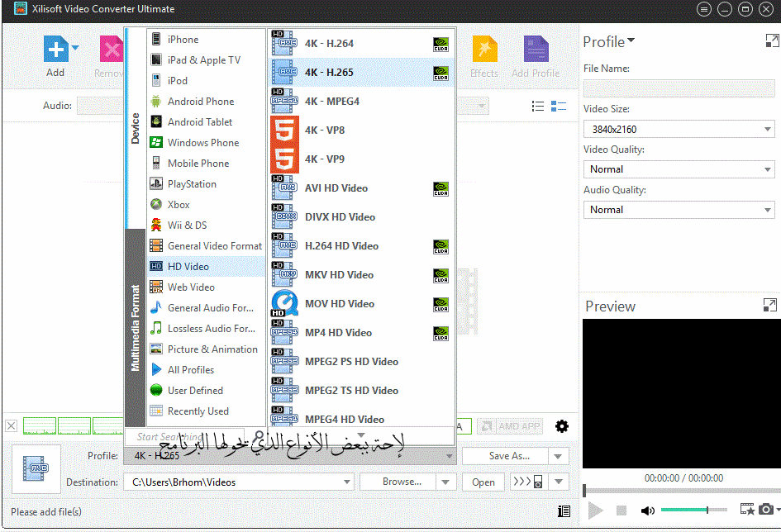Choose MKV HD Video format
Viewport: 781px width, 532px height.
pyautogui.click(x=339, y=275)
